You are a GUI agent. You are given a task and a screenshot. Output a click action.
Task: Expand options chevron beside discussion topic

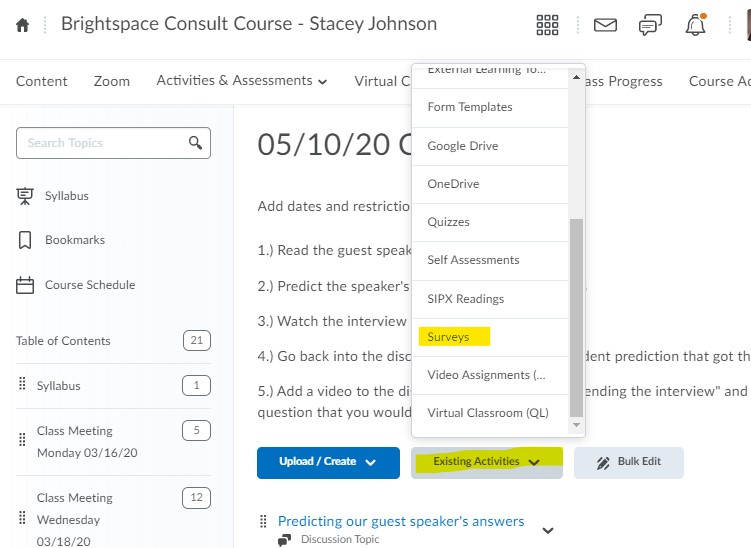coord(547,530)
